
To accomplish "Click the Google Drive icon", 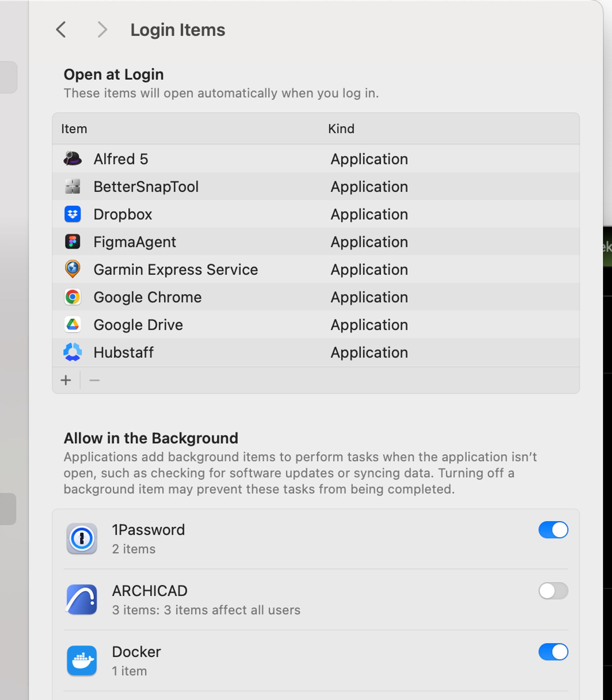I will [73, 324].
